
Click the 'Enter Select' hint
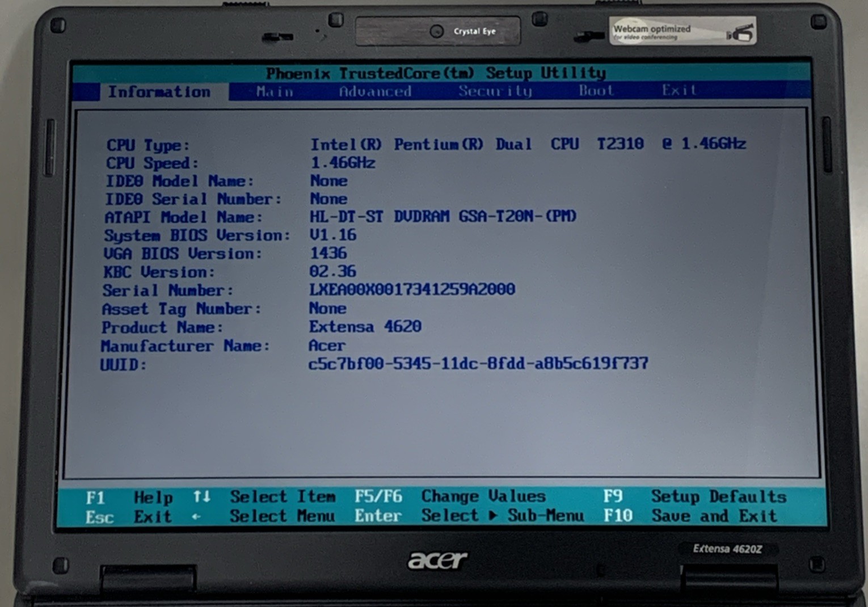click(x=416, y=516)
